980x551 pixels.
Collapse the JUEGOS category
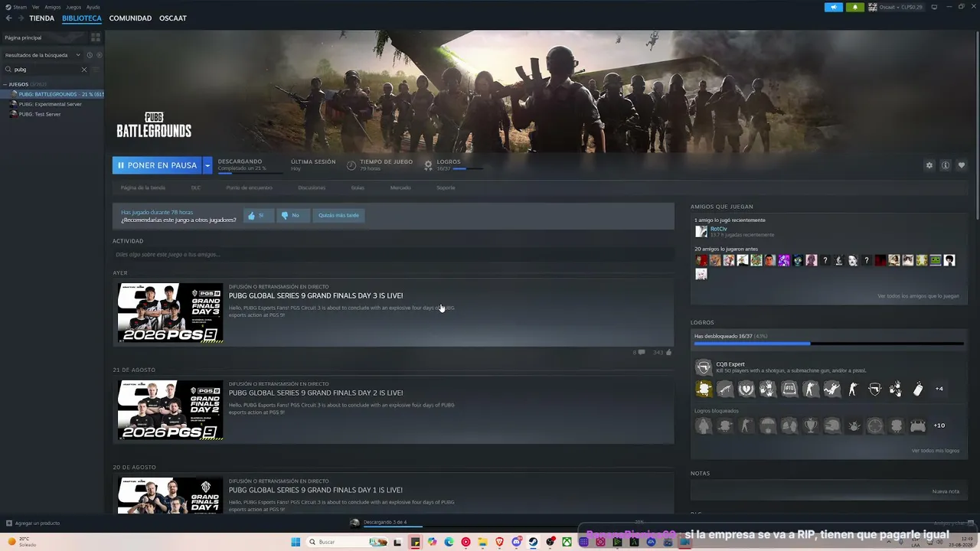click(5, 84)
